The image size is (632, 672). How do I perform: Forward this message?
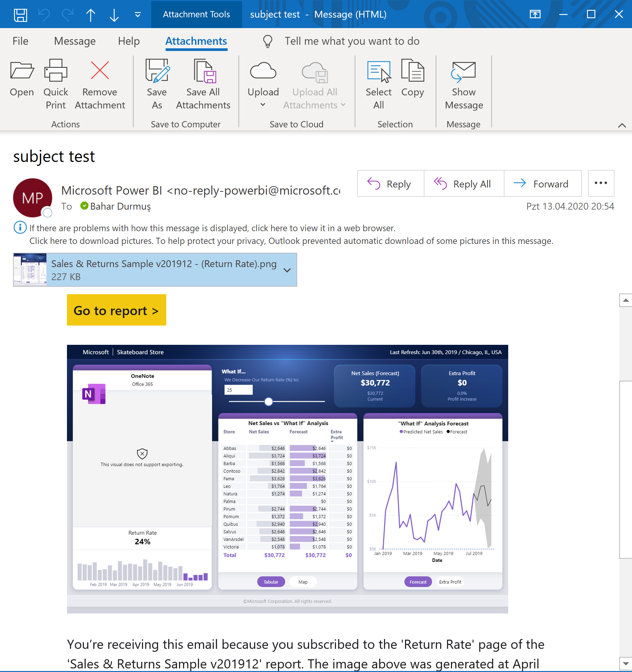coord(543,184)
